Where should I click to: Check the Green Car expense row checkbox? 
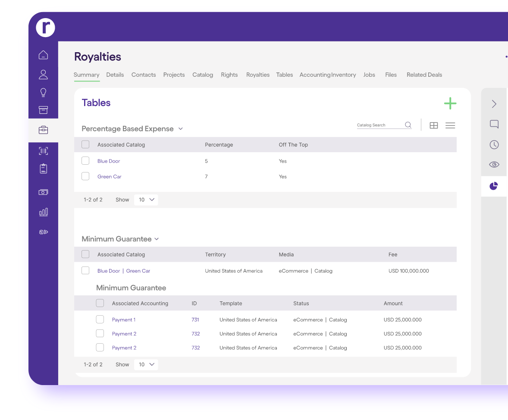tap(85, 176)
